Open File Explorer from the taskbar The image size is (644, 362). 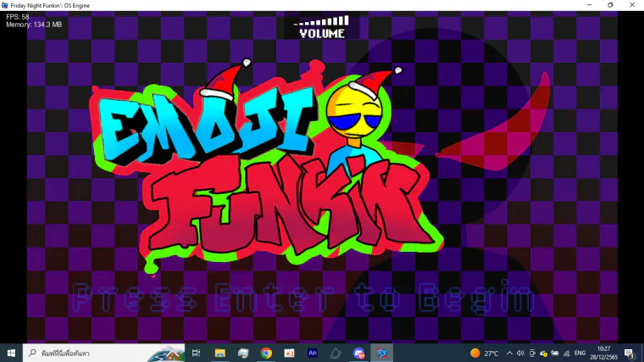pos(219,353)
